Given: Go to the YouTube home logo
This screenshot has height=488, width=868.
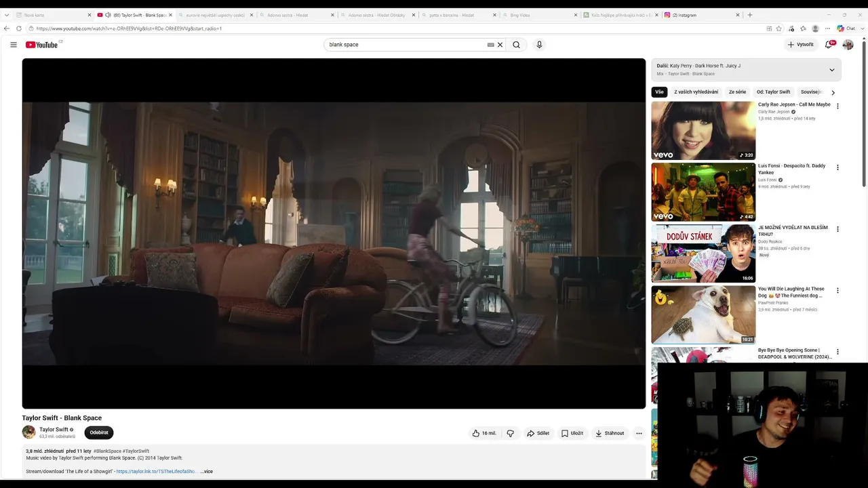Looking at the screenshot, I should tap(43, 45).
